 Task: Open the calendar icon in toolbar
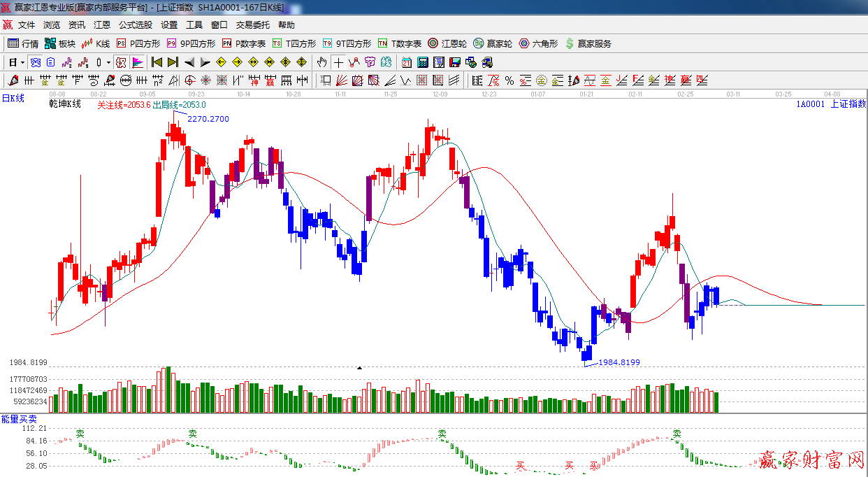click(x=406, y=62)
